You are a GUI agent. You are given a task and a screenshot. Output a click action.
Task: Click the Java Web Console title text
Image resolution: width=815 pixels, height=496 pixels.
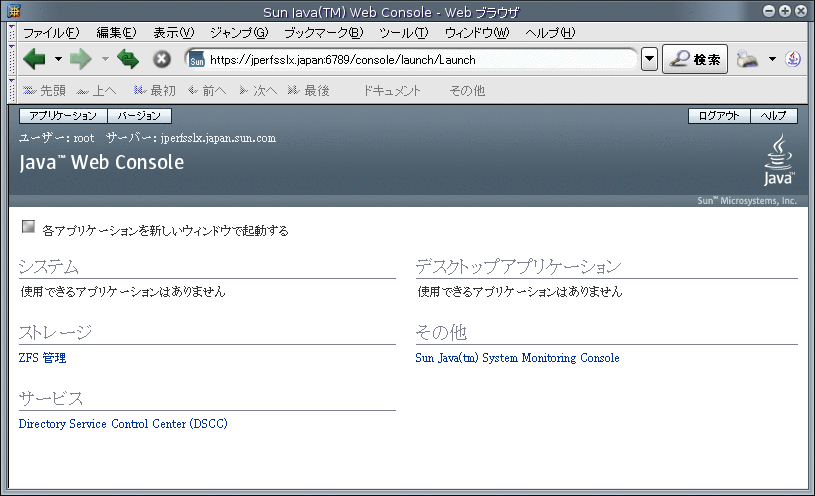(101, 162)
